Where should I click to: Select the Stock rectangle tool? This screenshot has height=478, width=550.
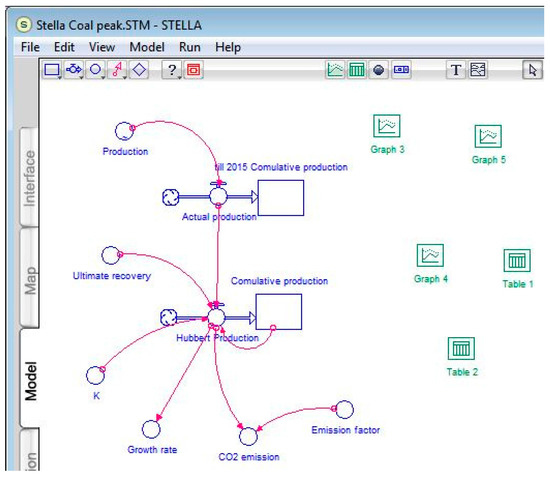52,70
